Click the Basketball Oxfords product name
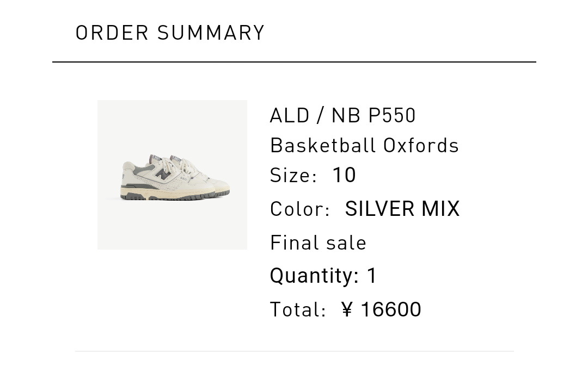Viewport: 588px width, 379px height. [364, 145]
